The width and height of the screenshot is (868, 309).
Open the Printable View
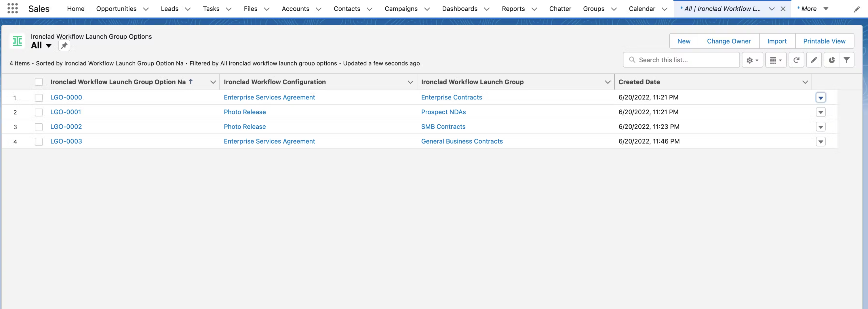point(824,41)
